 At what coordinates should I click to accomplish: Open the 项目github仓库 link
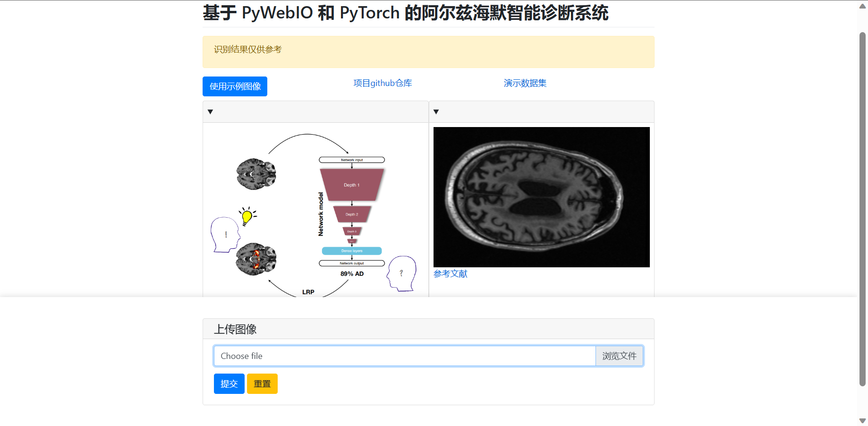pyautogui.click(x=383, y=83)
